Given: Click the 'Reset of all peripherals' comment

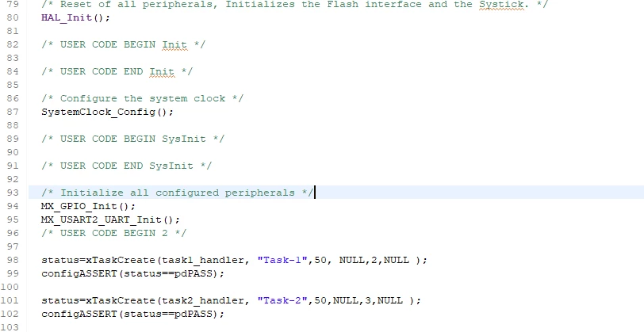Looking at the screenshot, I should [x=294, y=5].
